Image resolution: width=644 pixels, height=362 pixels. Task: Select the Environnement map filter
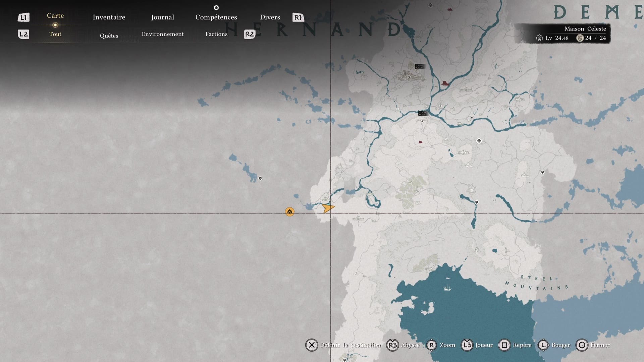click(162, 34)
